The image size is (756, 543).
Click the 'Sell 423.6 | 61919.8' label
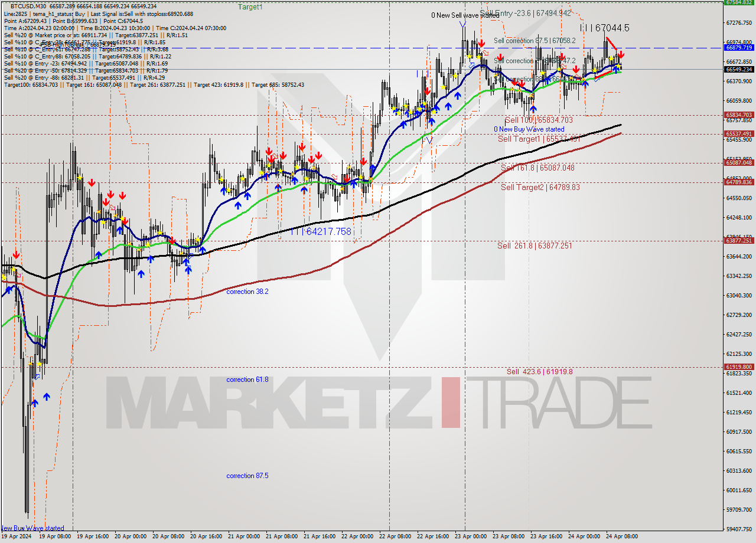[x=539, y=372]
